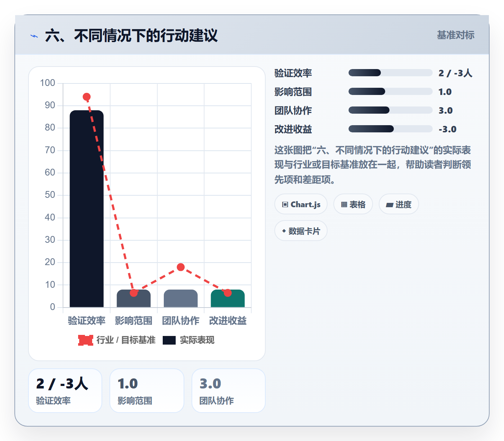
Task: Click the title 六、不同情况下的行动建议
Action: coord(131,36)
